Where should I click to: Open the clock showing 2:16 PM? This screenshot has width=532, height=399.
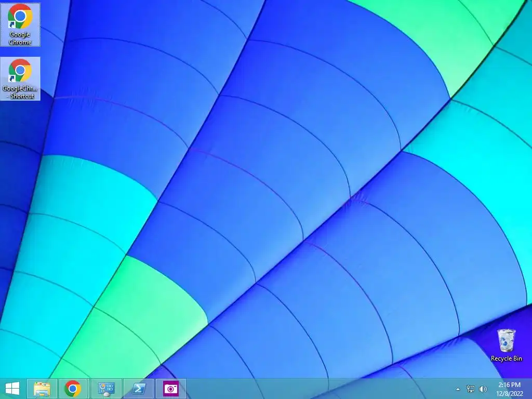tap(509, 389)
